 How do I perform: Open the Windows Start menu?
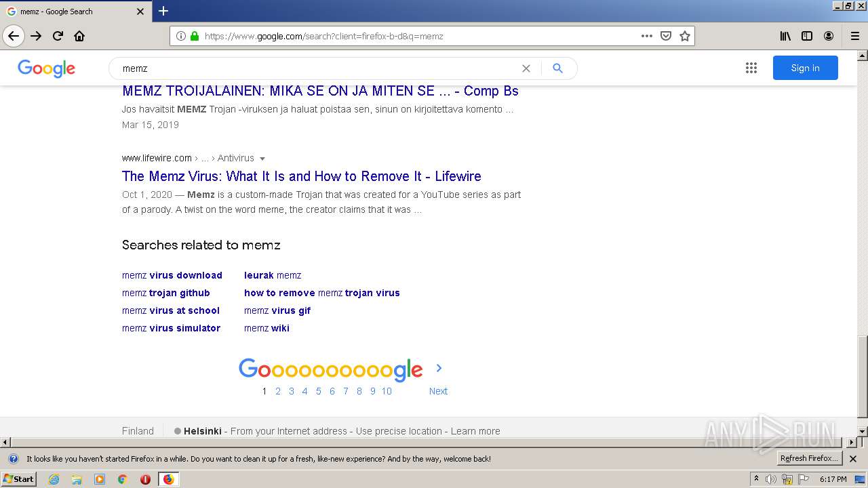click(19, 479)
